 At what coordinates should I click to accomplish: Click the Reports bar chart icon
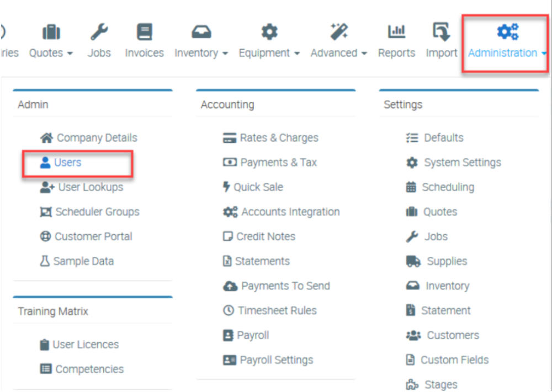click(x=396, y=32)
